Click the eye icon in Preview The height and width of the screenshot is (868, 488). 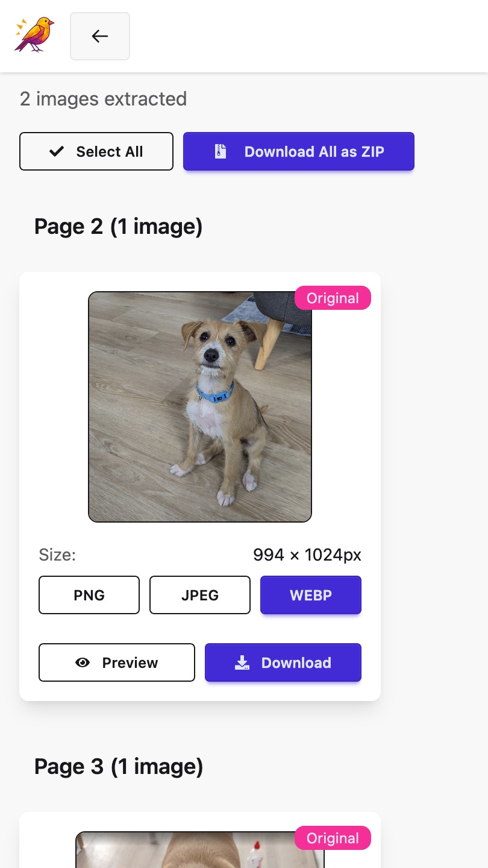coord(83,662)
